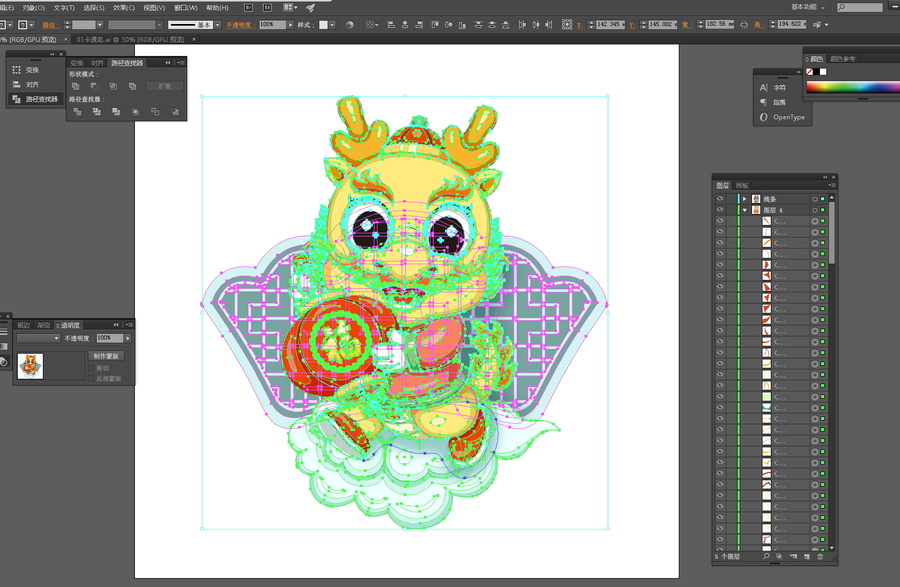900x587 pixels.
Task: Click the orange 描边 link in control bar
Action: 49,25
